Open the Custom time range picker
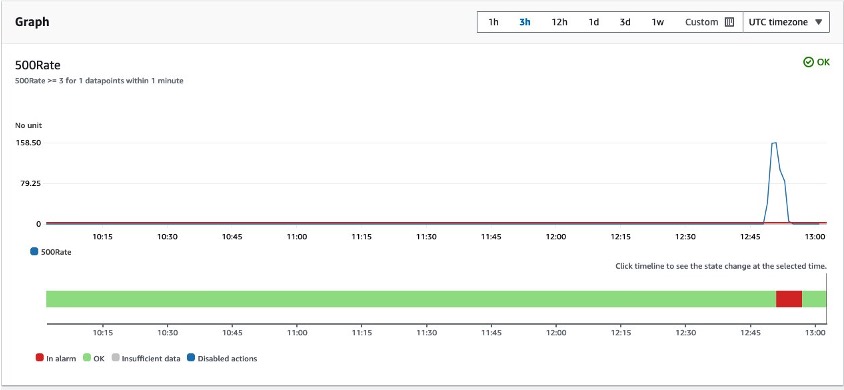Viewport: 844px width, 390px height. point(709,22)
